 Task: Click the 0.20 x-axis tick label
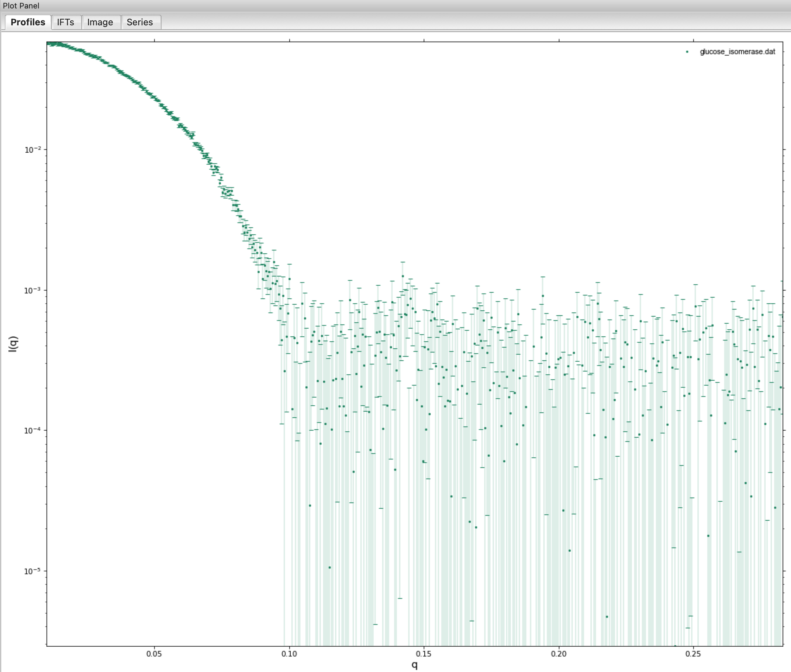coord(558,654)
